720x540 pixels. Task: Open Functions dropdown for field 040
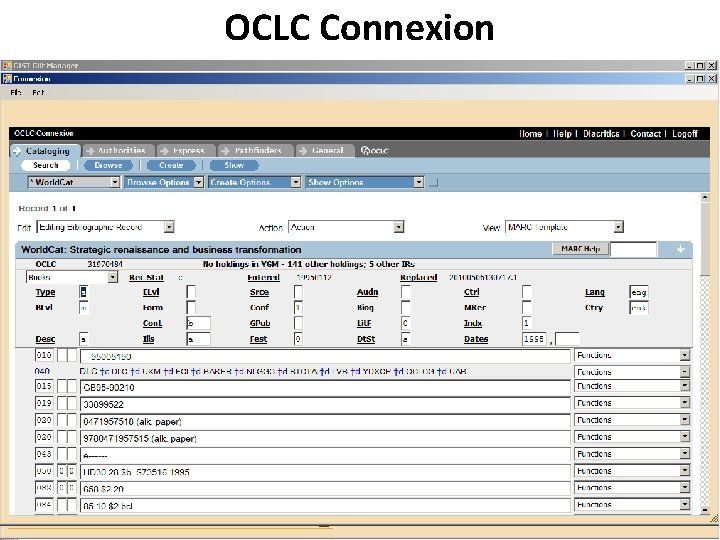[632, 371]
